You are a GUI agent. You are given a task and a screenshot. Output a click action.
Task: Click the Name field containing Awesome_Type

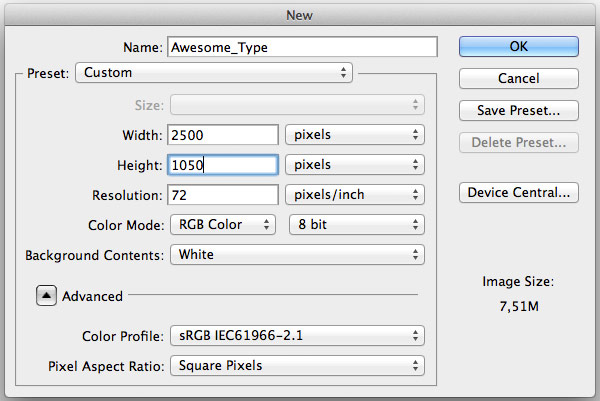point(302,47)
